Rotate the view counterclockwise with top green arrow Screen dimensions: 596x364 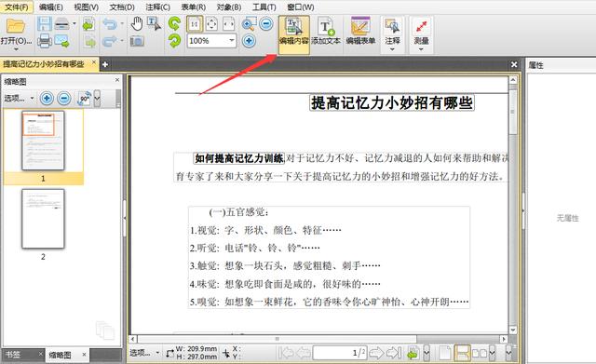tap(174, 24)
